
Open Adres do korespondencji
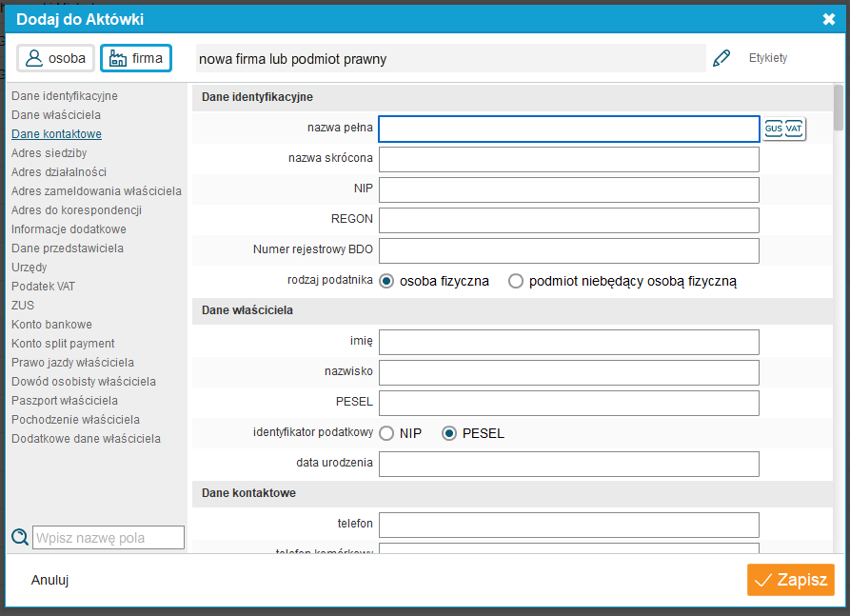click(76, 209)
